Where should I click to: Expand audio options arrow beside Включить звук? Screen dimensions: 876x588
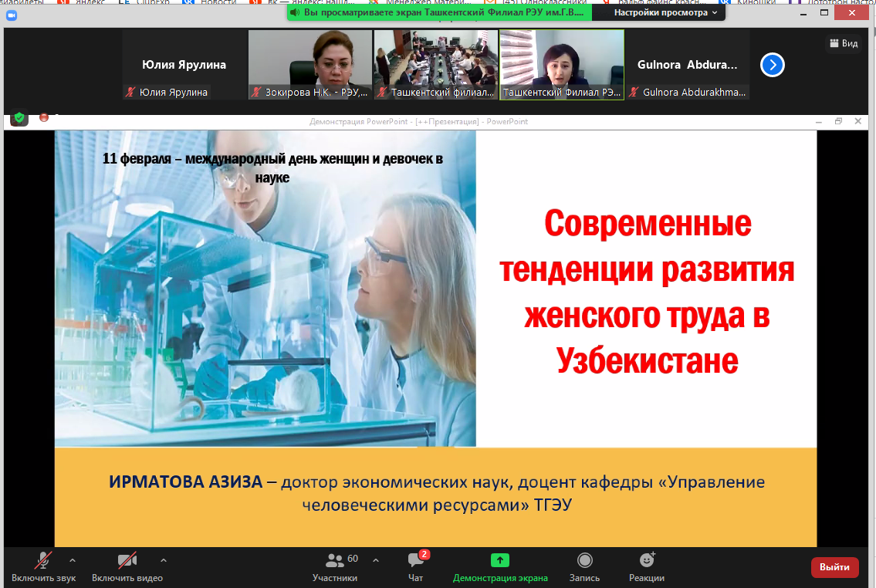(72, 560)
